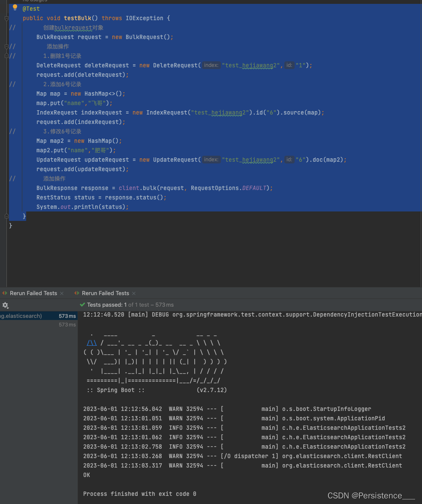
Task: Click the testBulk method name
Action: click(x=78, y=18)
